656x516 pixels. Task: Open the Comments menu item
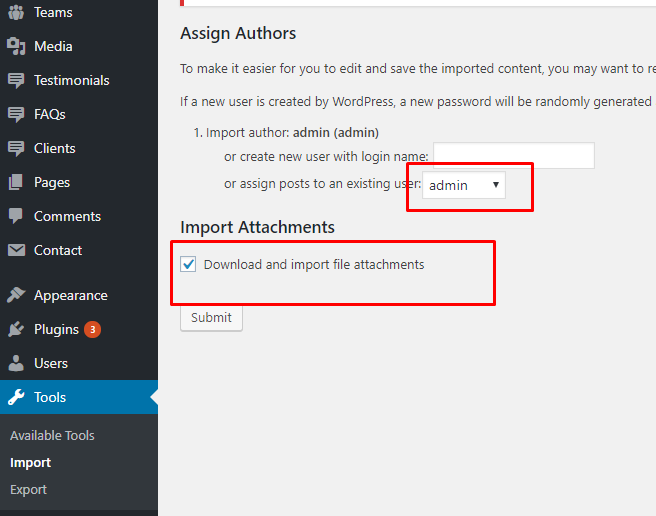[x=67, y=216]
